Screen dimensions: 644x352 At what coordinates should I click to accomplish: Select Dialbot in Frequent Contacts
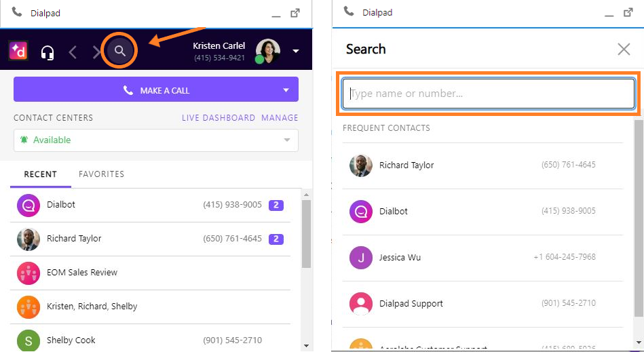coord(482,212)
